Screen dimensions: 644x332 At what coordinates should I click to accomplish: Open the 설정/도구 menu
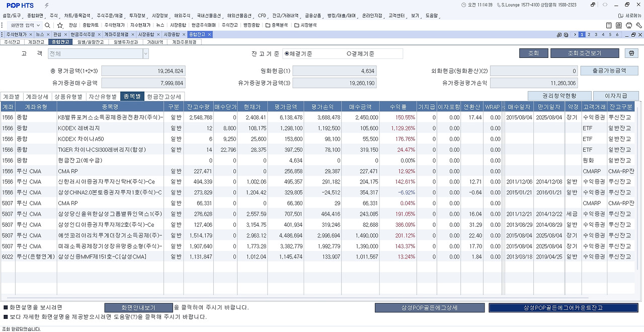tap(12, 16)
